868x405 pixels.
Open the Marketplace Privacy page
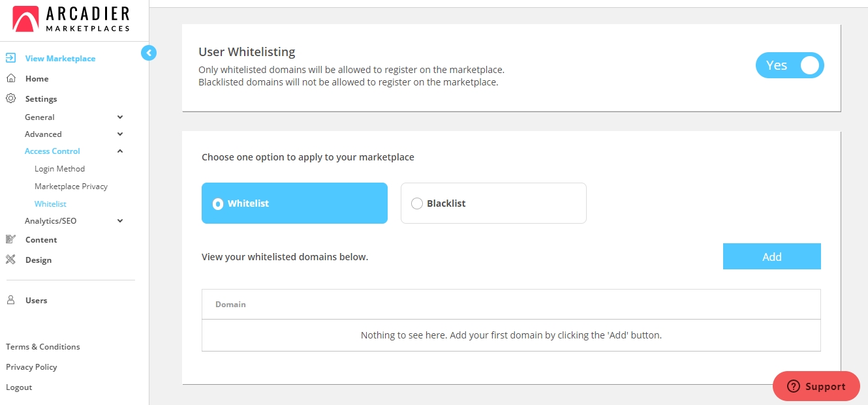click(x=71, y=187)
